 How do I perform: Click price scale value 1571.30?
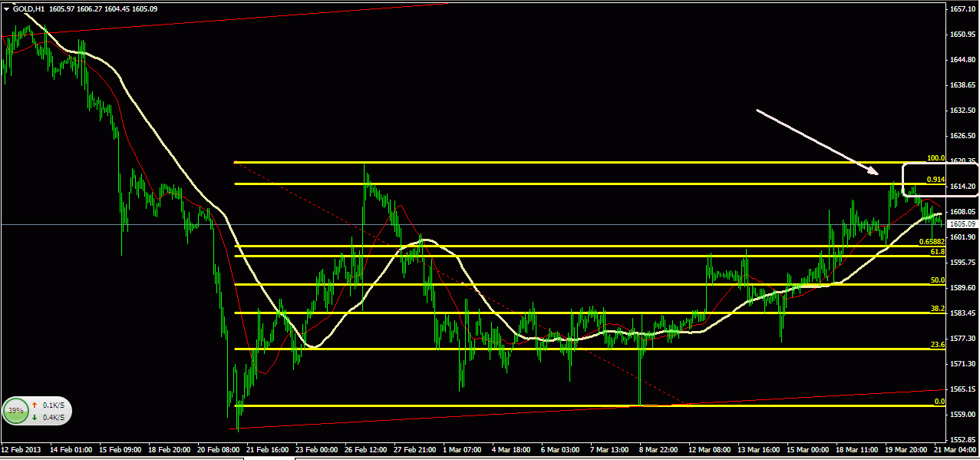click(x=962, y=364)
